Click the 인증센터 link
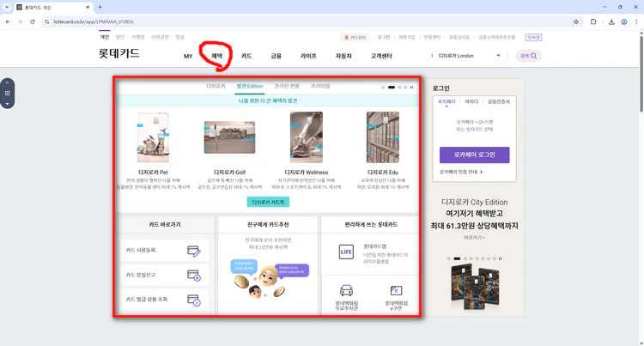Viewport: 644px width, 346px height. pyautogui.click(x=432, y=38)
